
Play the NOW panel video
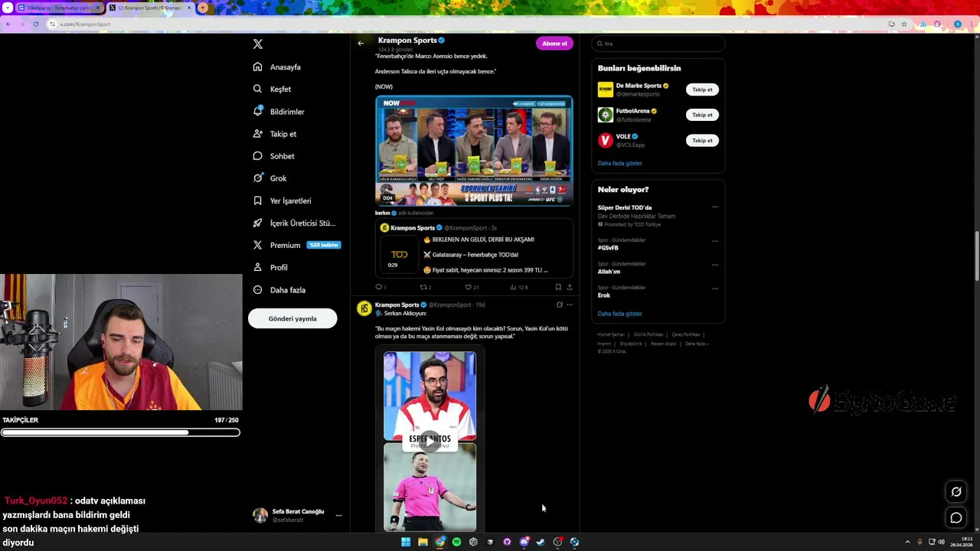[474, 151]
